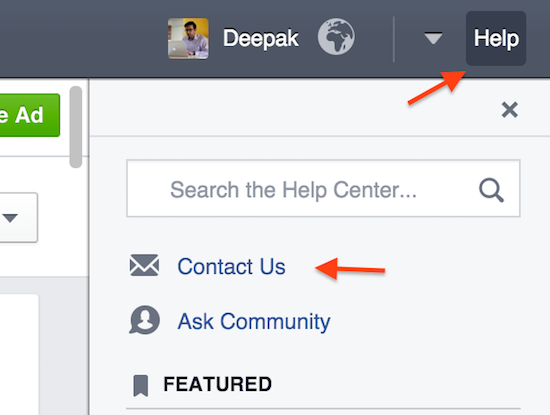Click the envelope icon beside Contact Us
Screen dimensions: 550x415
[144, 265]
